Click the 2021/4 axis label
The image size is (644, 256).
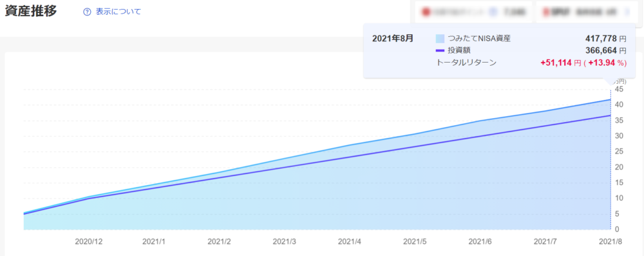tap(350, 242)
